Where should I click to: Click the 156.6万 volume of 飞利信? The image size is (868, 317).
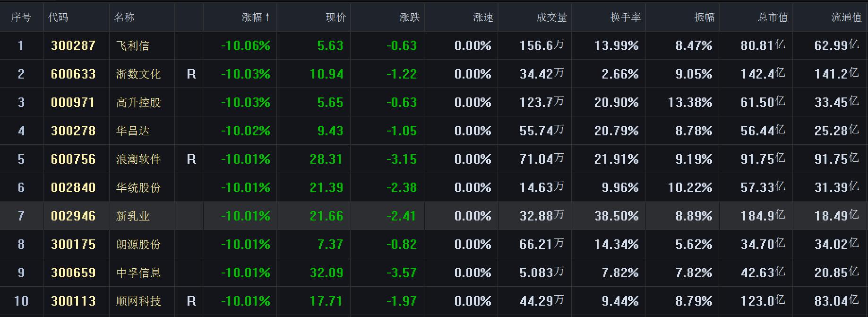coord(541,46)
